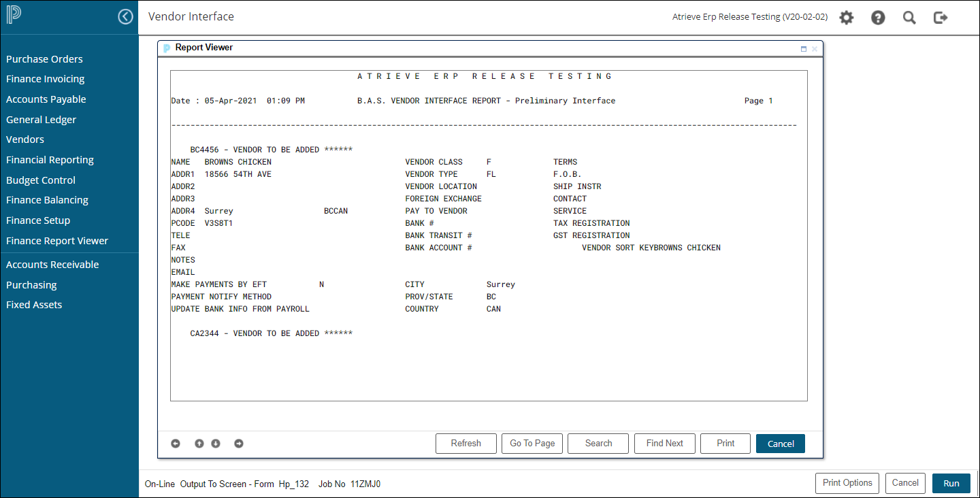The height and width of the screenshot is (498, 980).
Task: Open the General Ledger menu item
Action: coord(41,120)
